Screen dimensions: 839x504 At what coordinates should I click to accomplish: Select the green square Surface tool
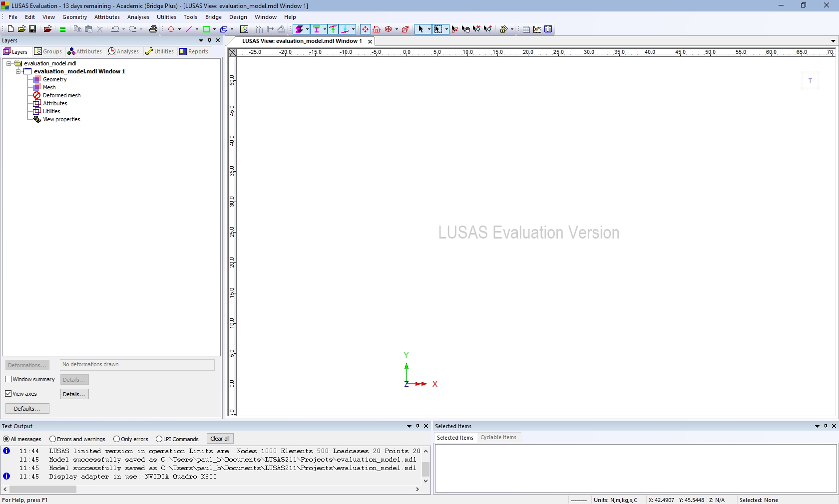click(x=206, y=29)
